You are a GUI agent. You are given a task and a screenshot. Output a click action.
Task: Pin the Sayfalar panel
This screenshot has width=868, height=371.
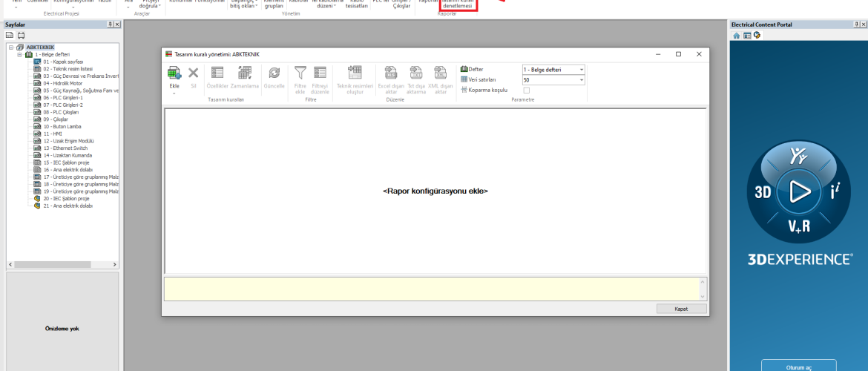[x=110, y=24]
